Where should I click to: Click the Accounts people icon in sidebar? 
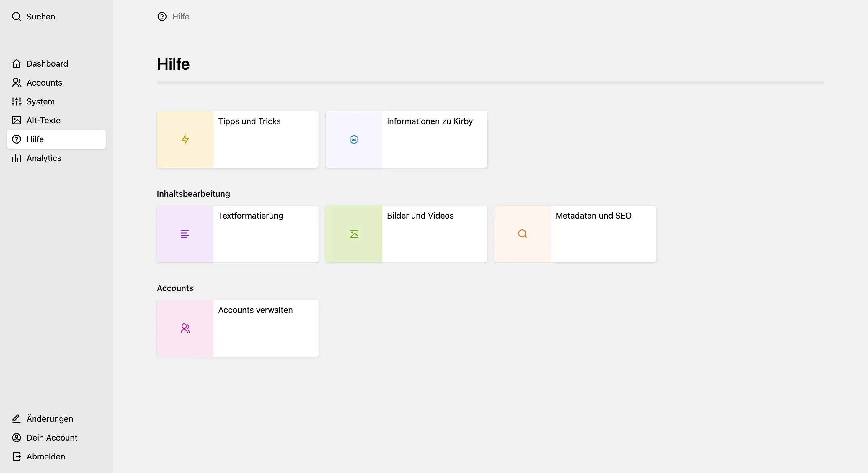(x=17, y=83)
